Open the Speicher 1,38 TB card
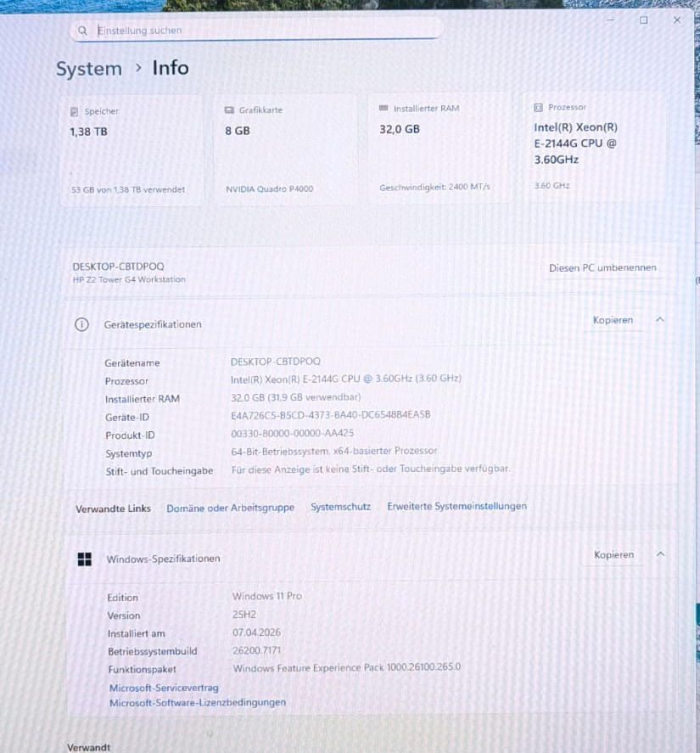Viewport: 700px width, 753px height. (x=132, y=151)
